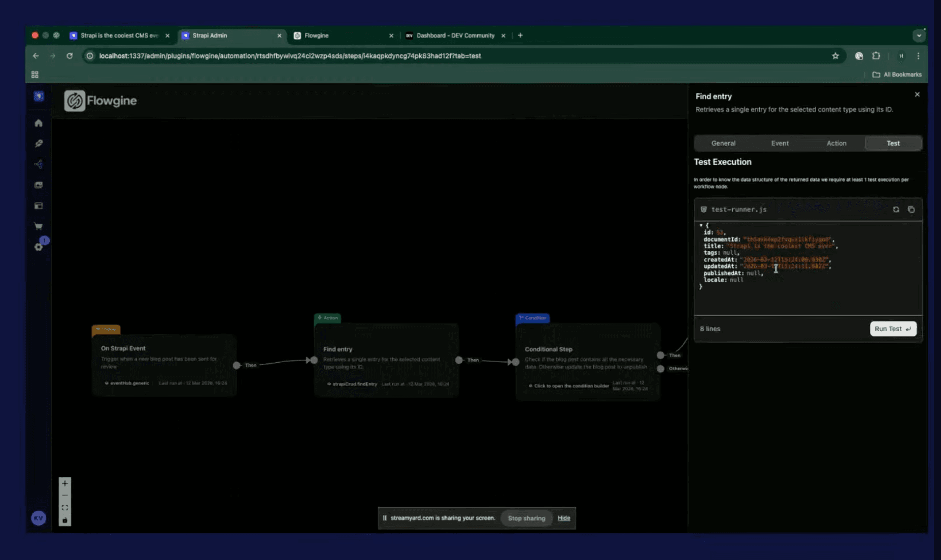View site information for localhost
941x560 pixels.
click(90, 56)
